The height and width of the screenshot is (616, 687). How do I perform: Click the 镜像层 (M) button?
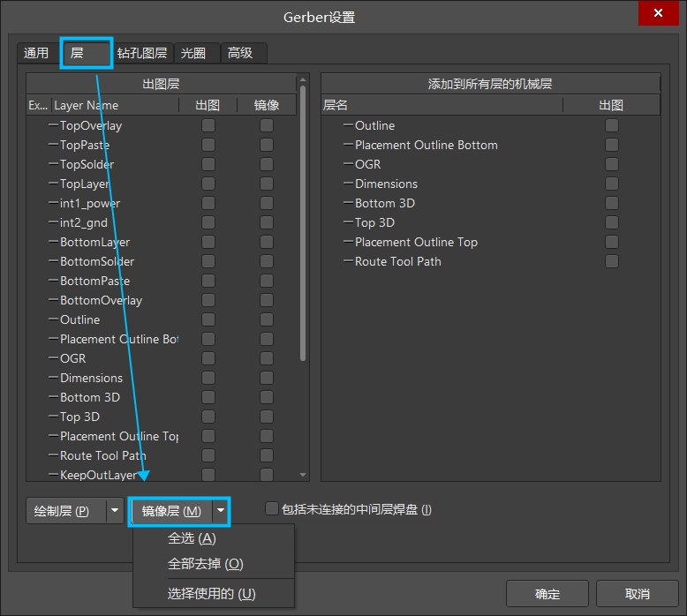click(x=171, y=511)
